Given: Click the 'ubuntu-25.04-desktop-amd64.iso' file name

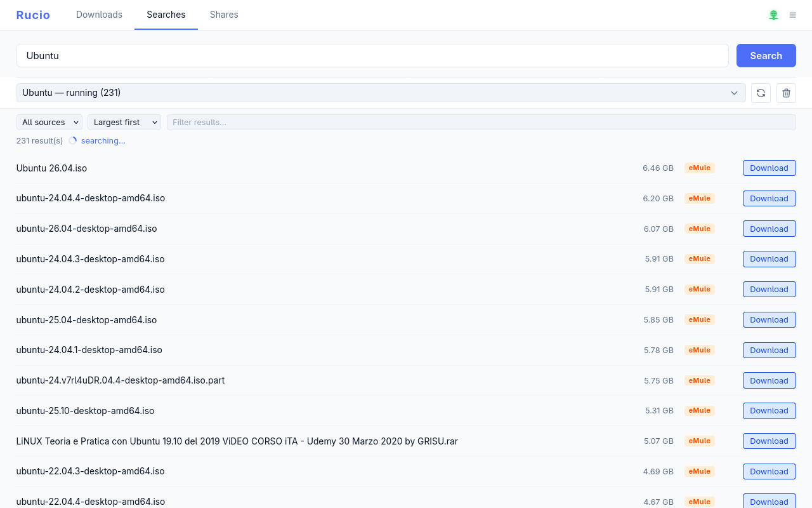Looking at the screenshot, I should 86,319.
